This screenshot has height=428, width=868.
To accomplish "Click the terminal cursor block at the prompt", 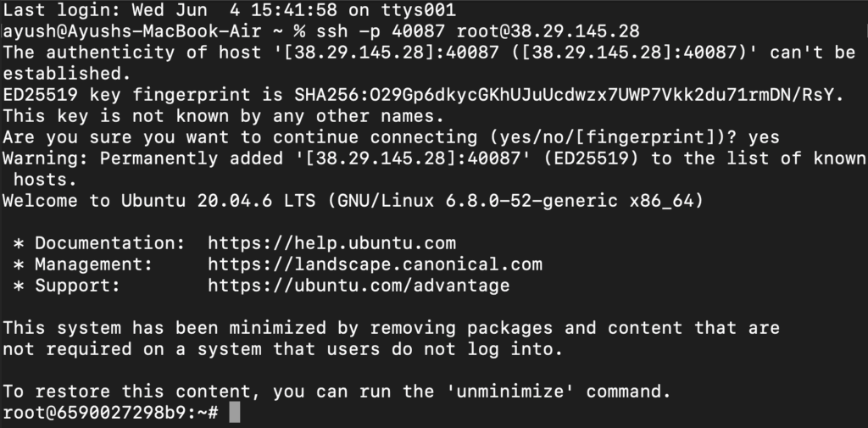I will coord(235,413).
